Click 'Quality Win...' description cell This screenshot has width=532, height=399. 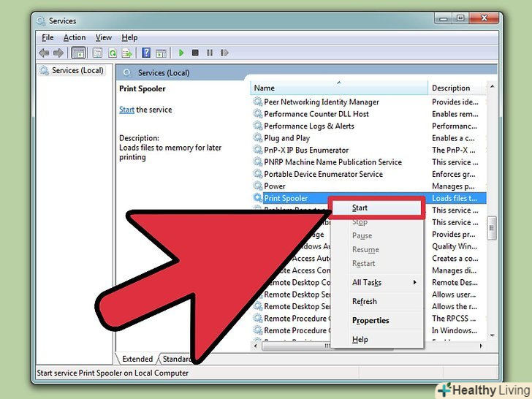(455, 246)
